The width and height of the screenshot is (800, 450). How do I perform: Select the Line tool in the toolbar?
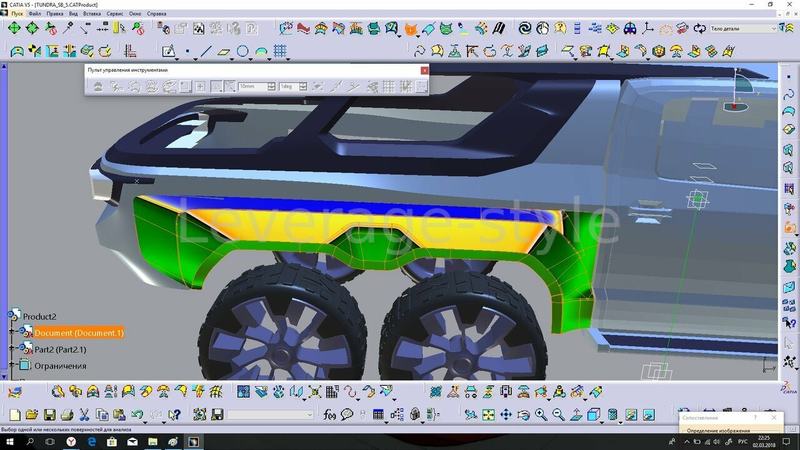[206, 51]
